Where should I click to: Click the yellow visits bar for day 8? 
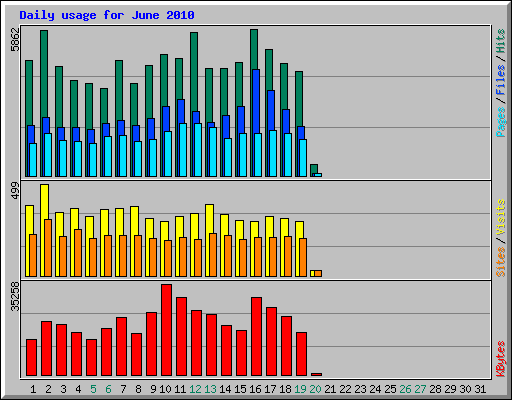pyautogui.click(x=135, y=221)
